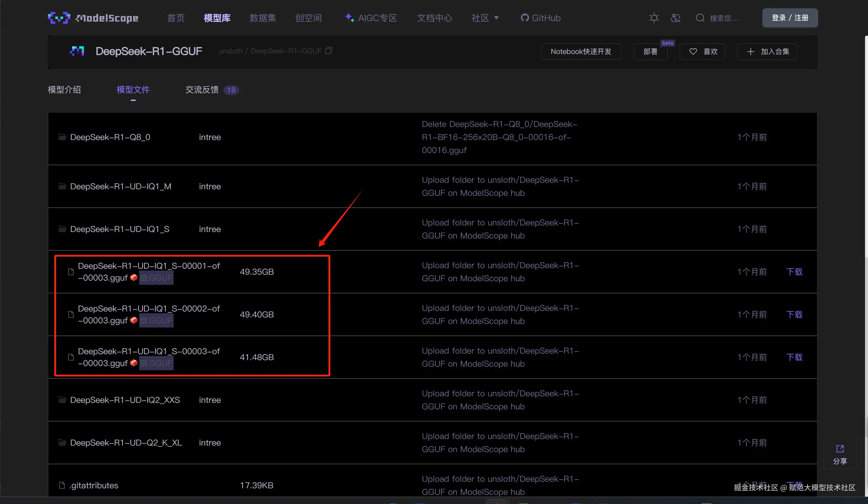The height and width of the screenshot is (504, 868).
Task: Switch language with the translate icon
Action: click(x=675, y=18)
